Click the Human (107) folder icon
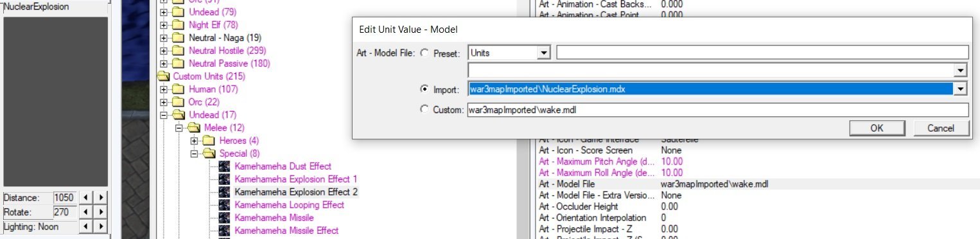980x239 pixels. pos(179,89)
